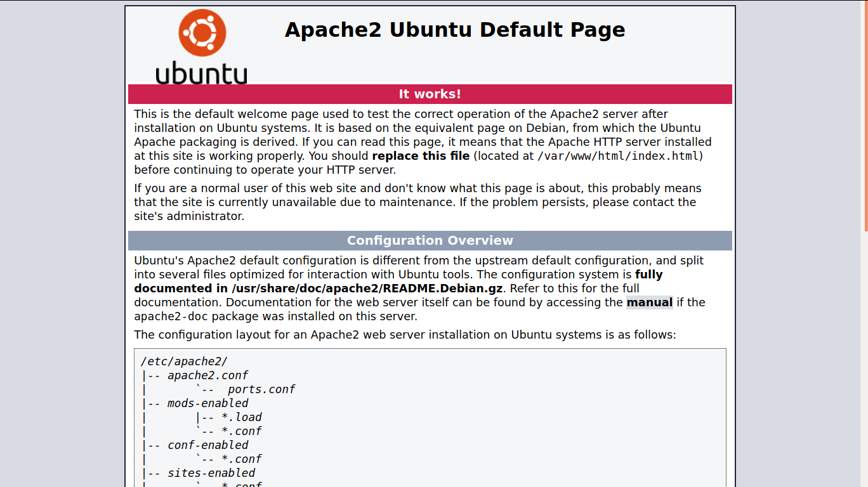Viewport: 868px width, 487px height.
Task: Click the paragraph starting "If you are a normal user"
Action: pyautogui.click(x=418, y=202)
